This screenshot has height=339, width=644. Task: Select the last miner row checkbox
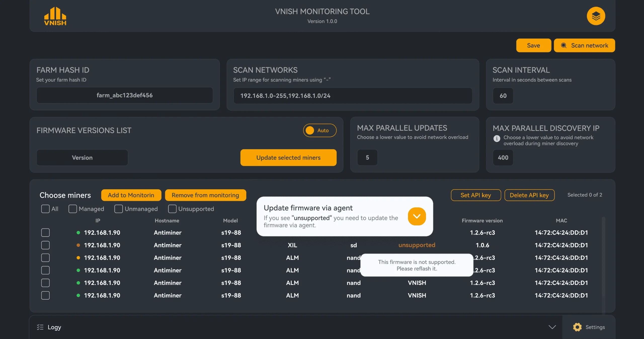[45, 295]
